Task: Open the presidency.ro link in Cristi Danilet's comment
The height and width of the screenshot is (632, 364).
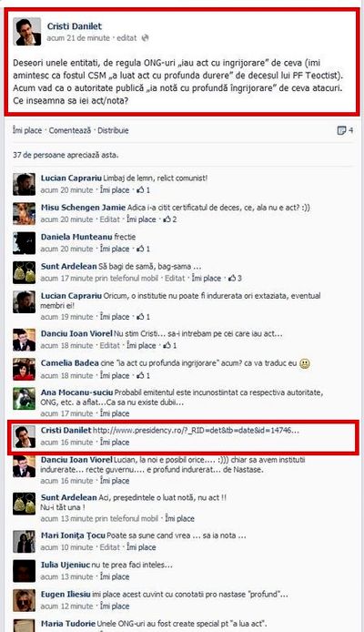Action: pyautogui.click(x=196, y=431)
